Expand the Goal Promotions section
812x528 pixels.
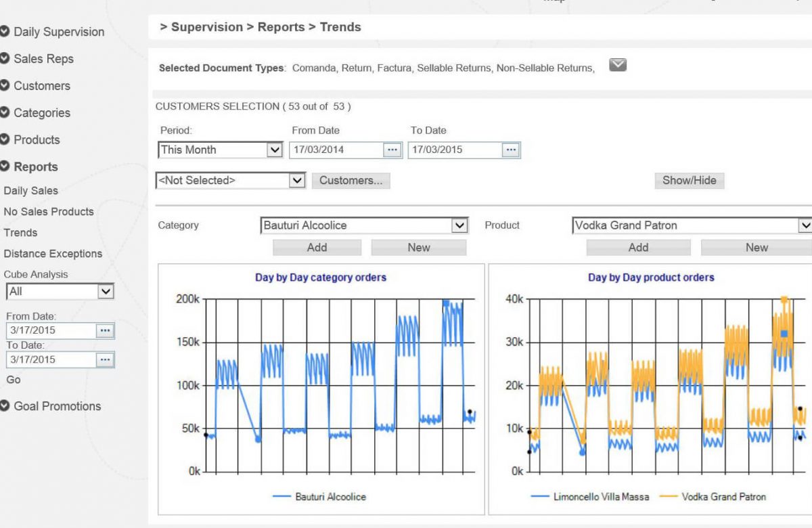click(x=5, y=406)
